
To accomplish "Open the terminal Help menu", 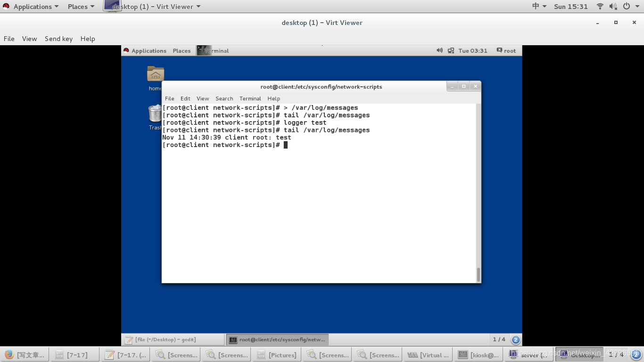I will tap(274, 99).
